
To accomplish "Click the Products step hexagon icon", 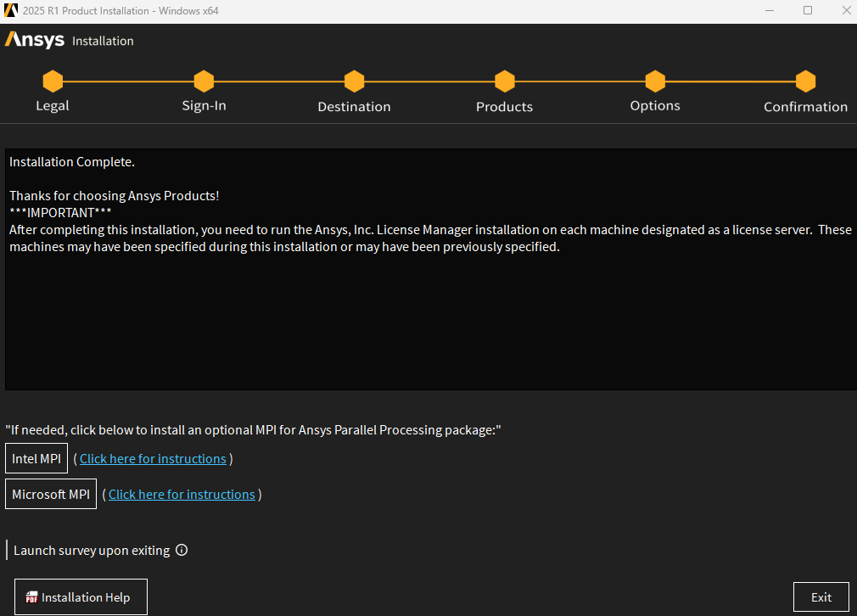I will [505, 81].
